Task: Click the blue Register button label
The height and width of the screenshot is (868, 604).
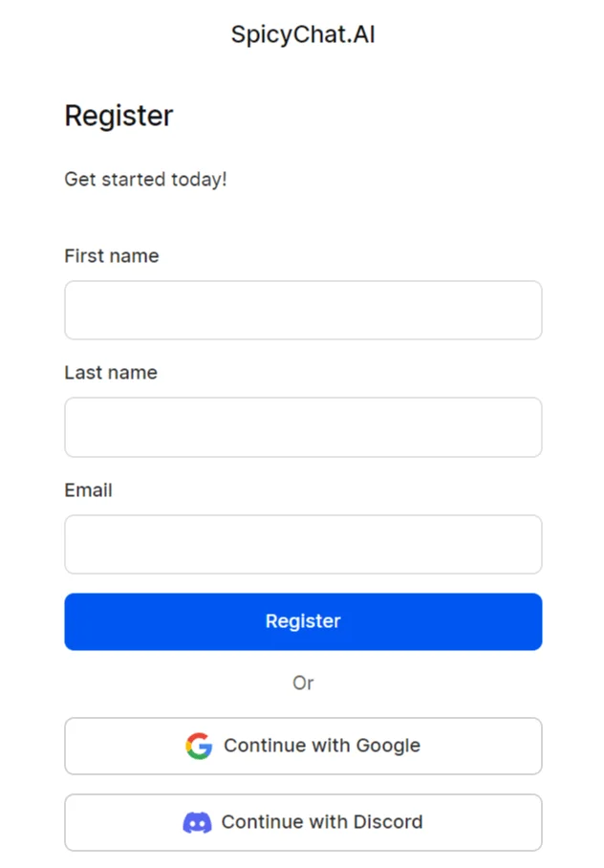Action: coord(303,620)
